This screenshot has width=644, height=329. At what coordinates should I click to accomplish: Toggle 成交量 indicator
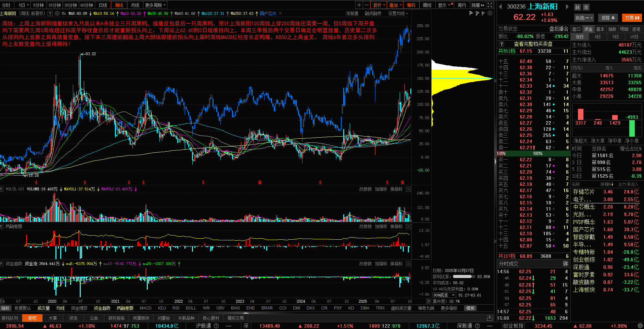pyautogui.click(x=43, y=308)
